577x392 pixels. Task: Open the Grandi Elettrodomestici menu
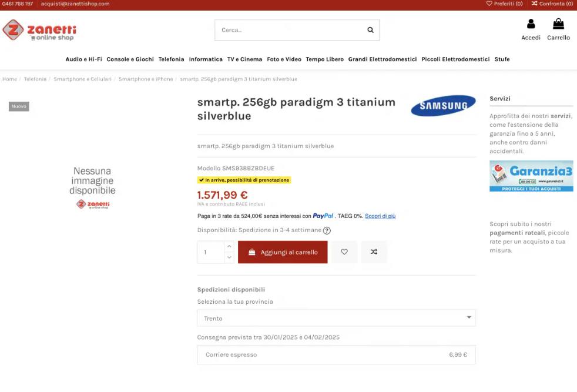[x=383, y=59]
